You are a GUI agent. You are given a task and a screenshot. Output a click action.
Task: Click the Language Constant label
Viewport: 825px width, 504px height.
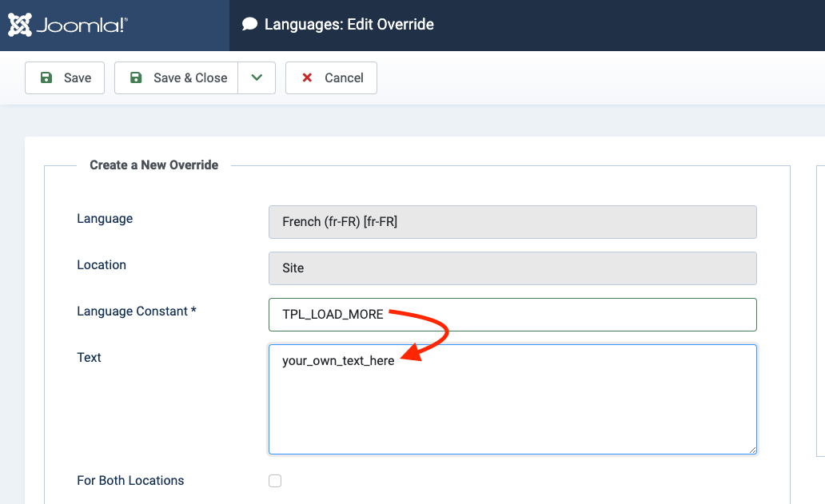point(136,312)
